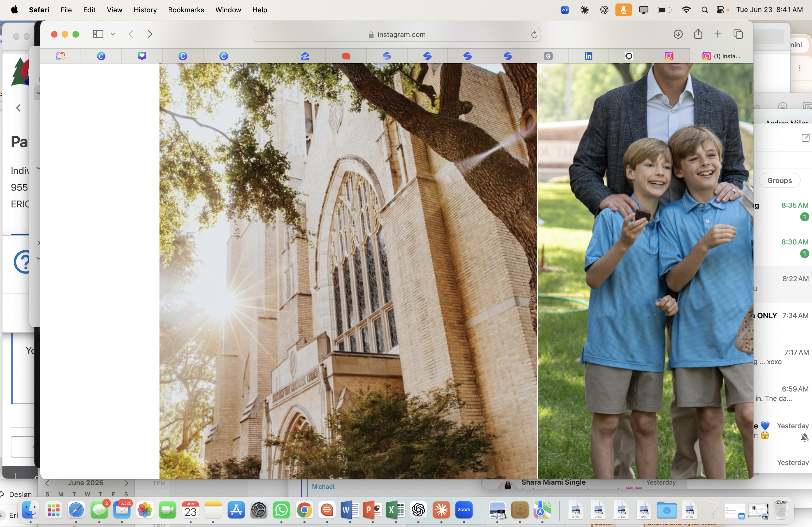Viewport: 812px width, 527px height.
Task: Switch to the tab with G favicon
Action: pos(548,56)
